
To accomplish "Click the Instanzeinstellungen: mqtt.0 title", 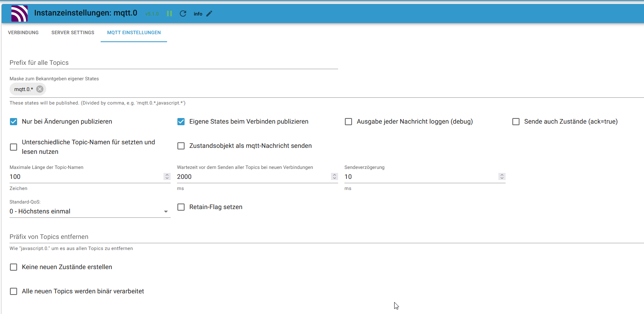I will pyautogui.click(x=86, y=13).
